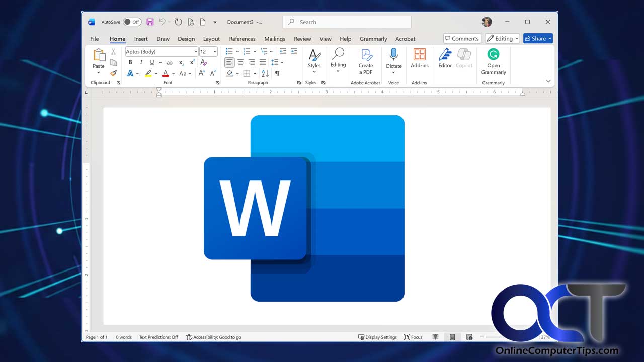Create a new blank document from toolbar icon
The height and width of the screenshot is (362, 644).
click(x=203, y=22)
